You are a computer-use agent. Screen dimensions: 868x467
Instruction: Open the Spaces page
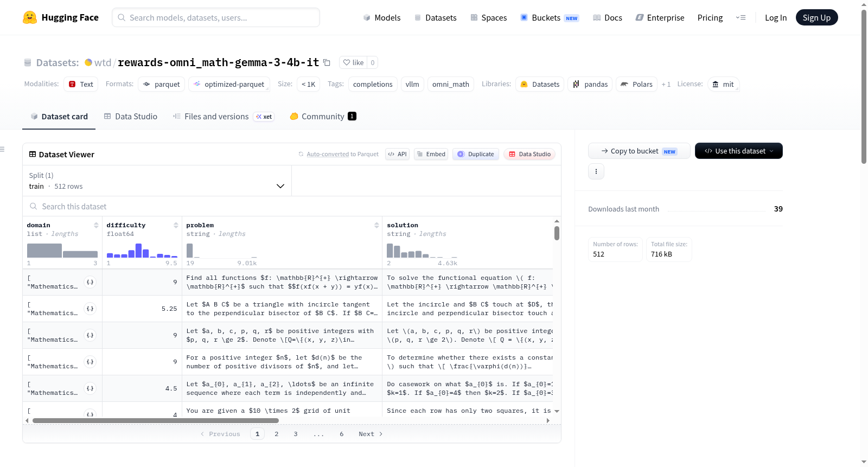[489, 17]
